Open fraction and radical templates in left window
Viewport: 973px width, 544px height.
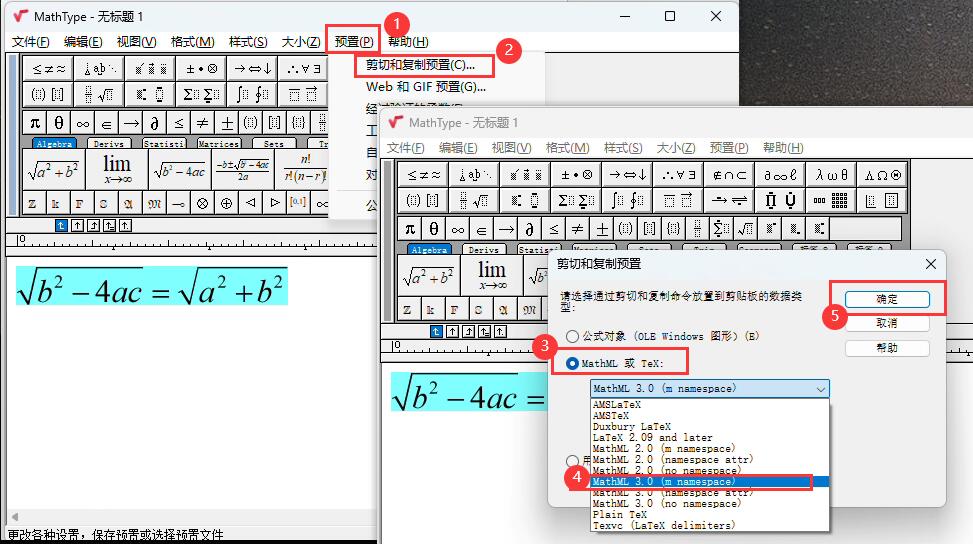[99, 94]
